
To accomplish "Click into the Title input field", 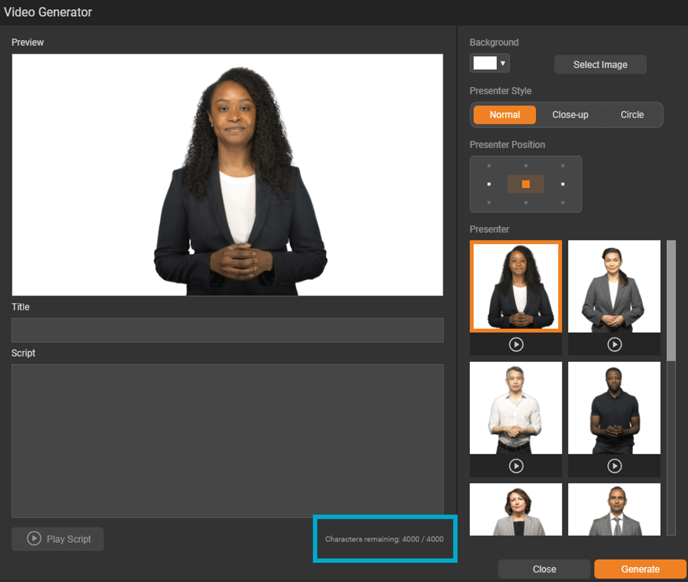I will point(227,331).
